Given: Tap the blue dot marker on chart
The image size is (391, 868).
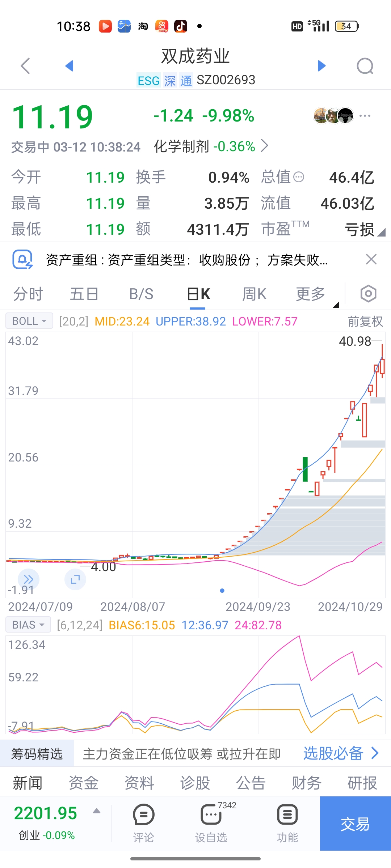Looking at the screenshot, I should click(x=222, y=591).
